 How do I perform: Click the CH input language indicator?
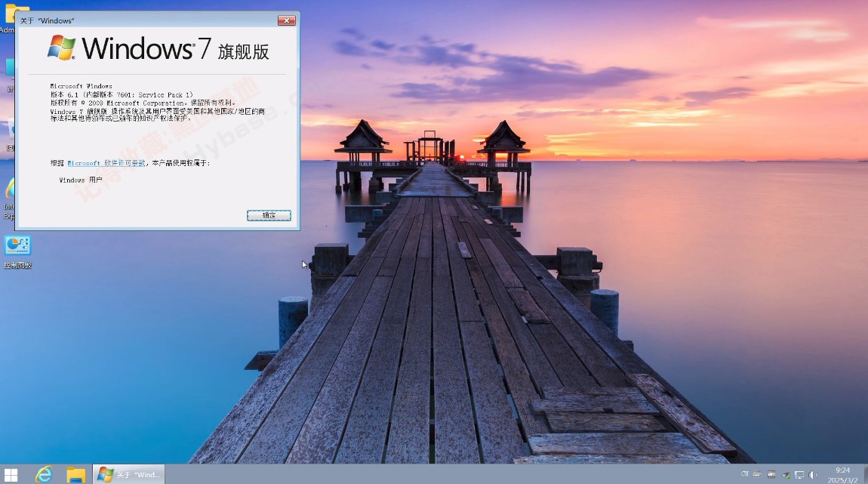point(744,474)
